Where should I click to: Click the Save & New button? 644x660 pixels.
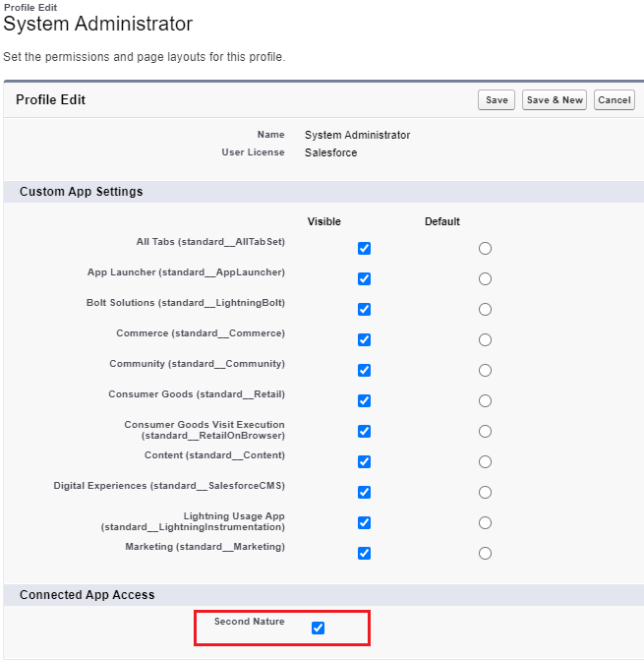pos(555,100)
